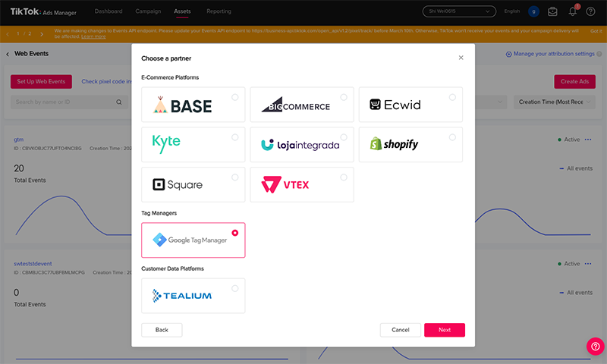Change language from English
The image size is (607, 364).
click(x=511, y=11)
